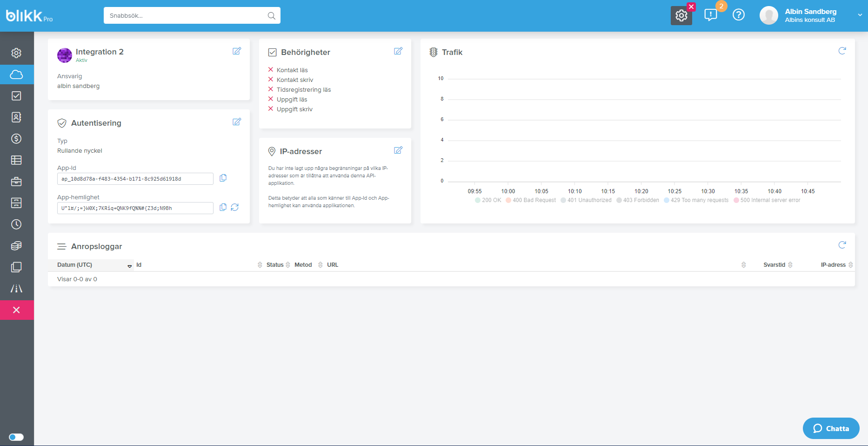Open the briefcase sidebar icon
This screenshot has width=868, height=446.
tap(16, 182)
